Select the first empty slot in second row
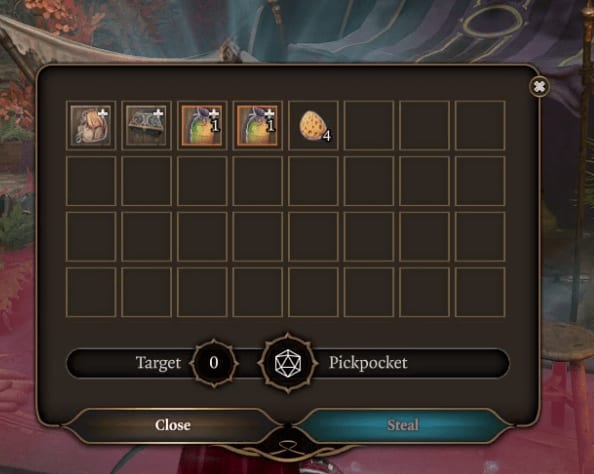This screenshot has width=594, height=474. 91,181
